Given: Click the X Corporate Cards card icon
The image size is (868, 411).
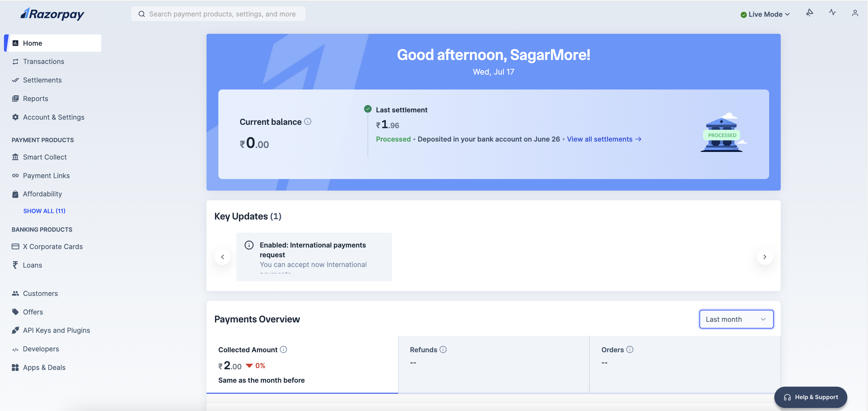Looking at the screenshot, I should point(16,247).
